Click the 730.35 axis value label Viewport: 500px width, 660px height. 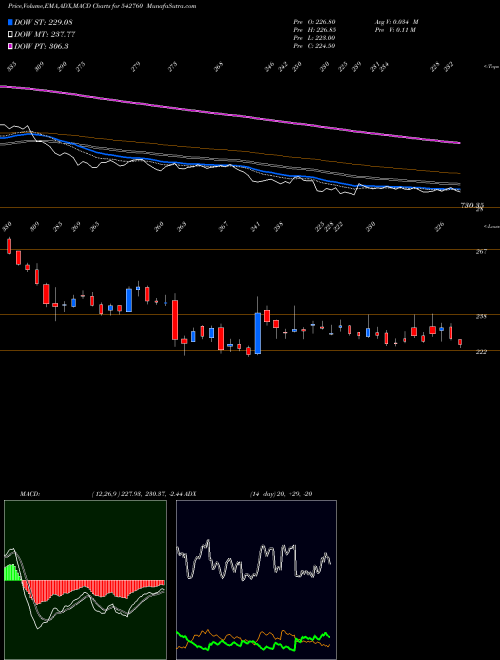tap(472, 205)
